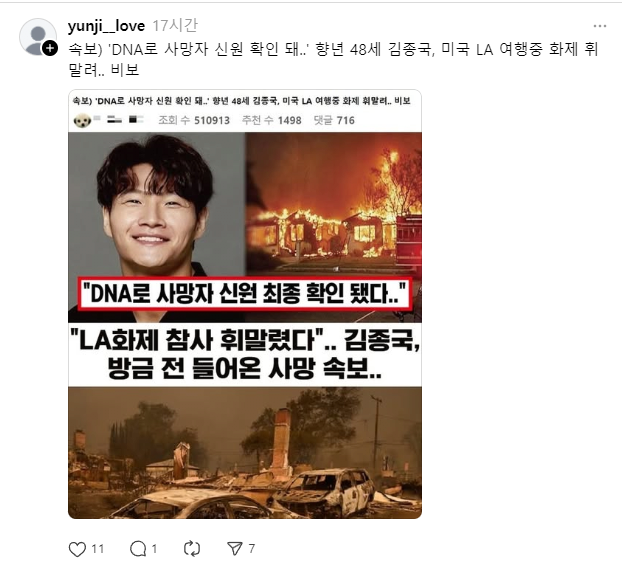Follow yunji__love via the plus badge
The image size is (622, 573).
(50, 48)
